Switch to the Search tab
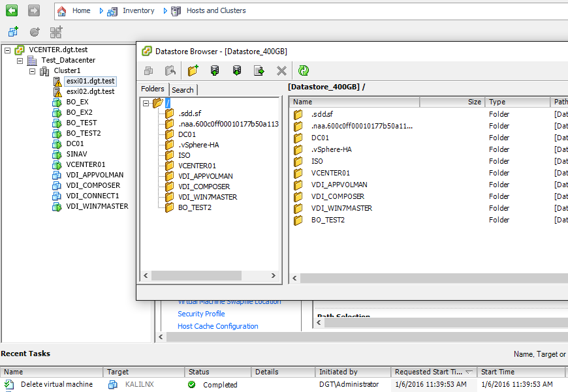The width and height of the screenshot is (568, 392). (x=183, y=90)
